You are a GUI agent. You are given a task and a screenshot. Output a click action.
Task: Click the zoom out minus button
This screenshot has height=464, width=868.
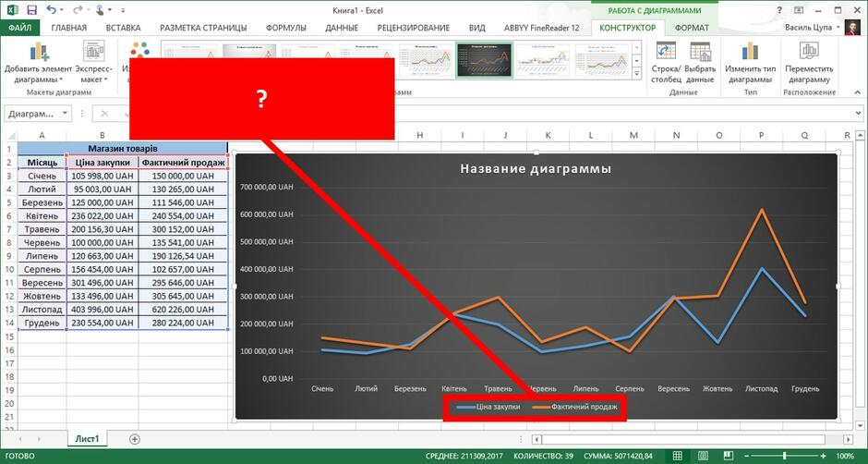point(746,456)
